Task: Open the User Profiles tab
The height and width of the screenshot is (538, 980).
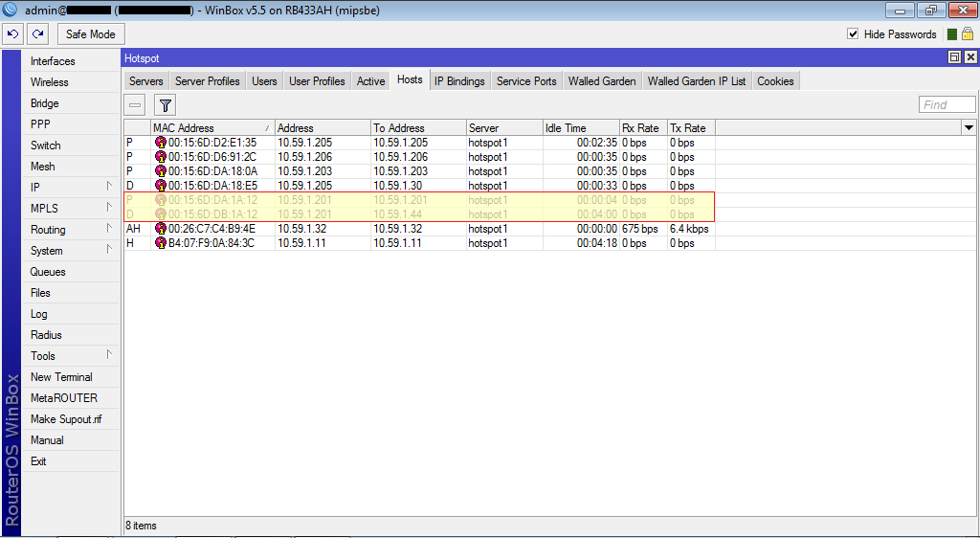Action: (x=317, y=81)
